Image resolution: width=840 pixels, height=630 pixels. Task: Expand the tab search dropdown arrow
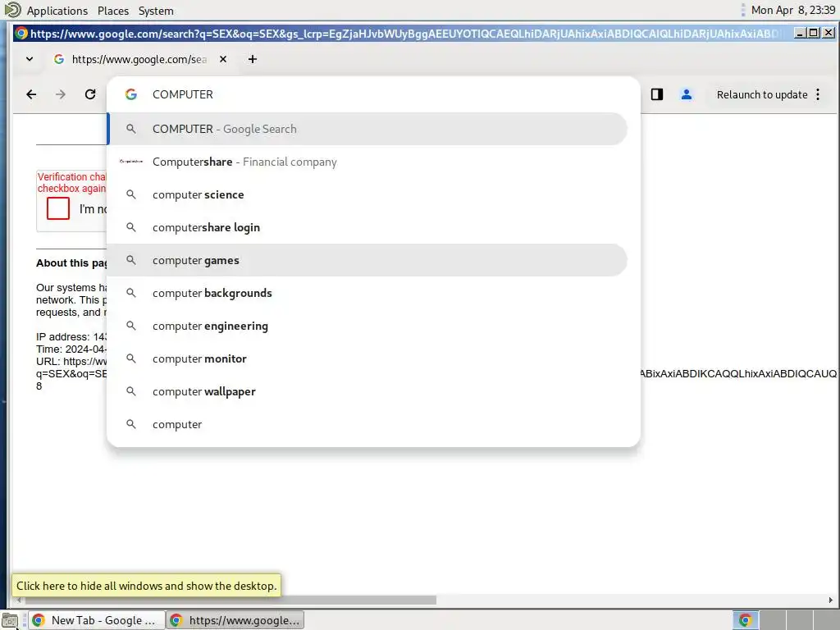tap(30, 59)
